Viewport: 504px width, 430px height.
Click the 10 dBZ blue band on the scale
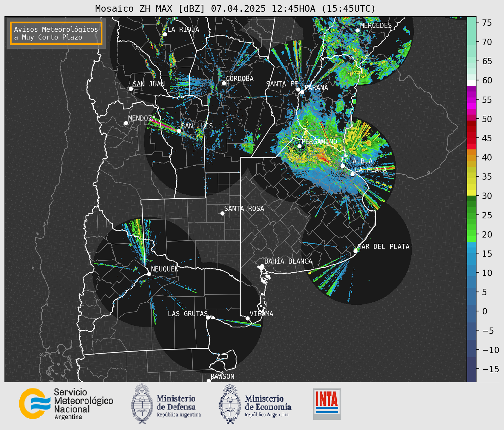(x=471, y=273)
